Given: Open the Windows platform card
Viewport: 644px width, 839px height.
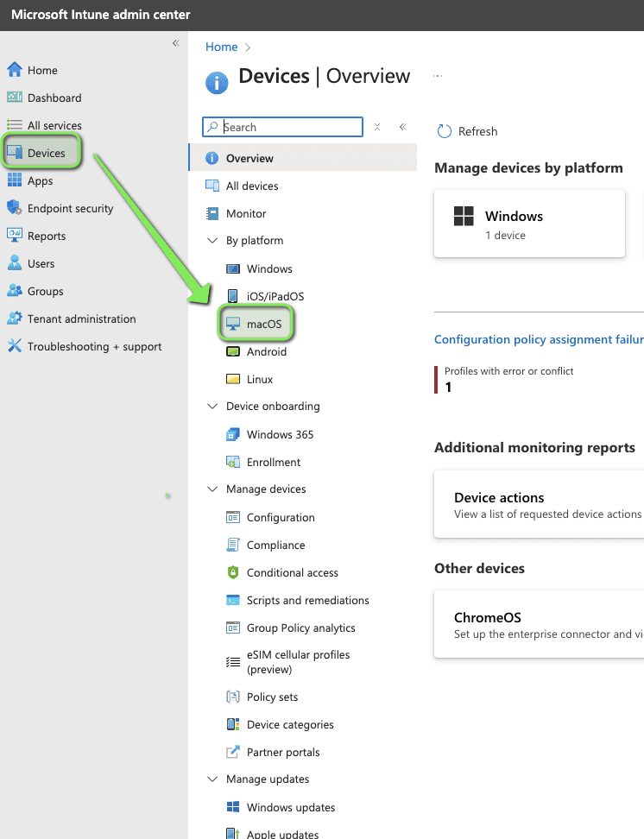Looking at the screenshot, I should click(528, 224).
